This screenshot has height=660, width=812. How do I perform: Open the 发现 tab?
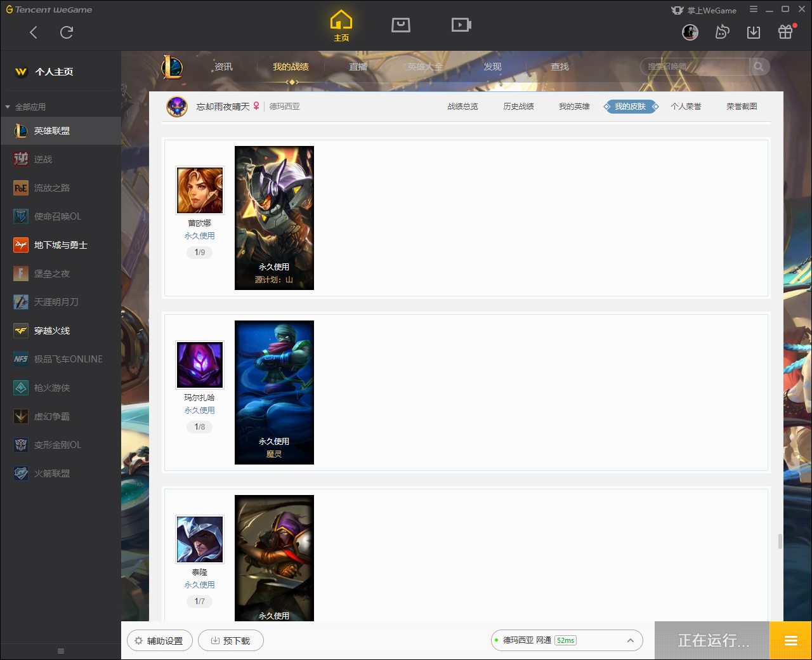[492, 67]
